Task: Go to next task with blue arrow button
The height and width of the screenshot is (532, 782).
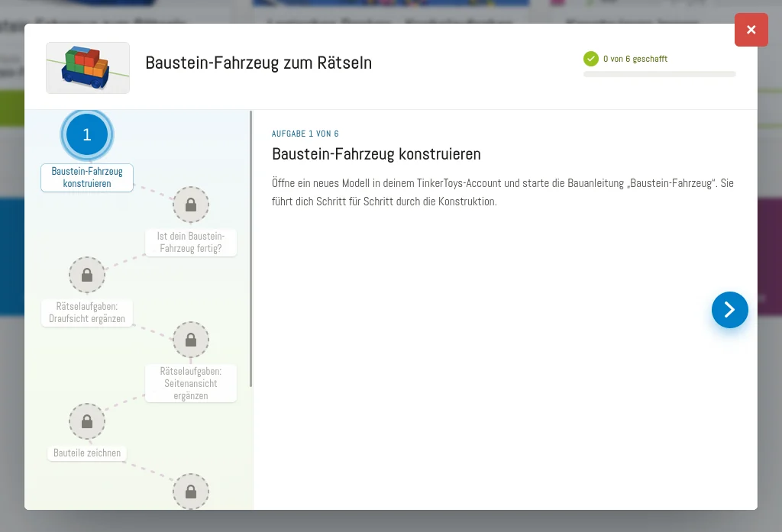Action: 729,310
